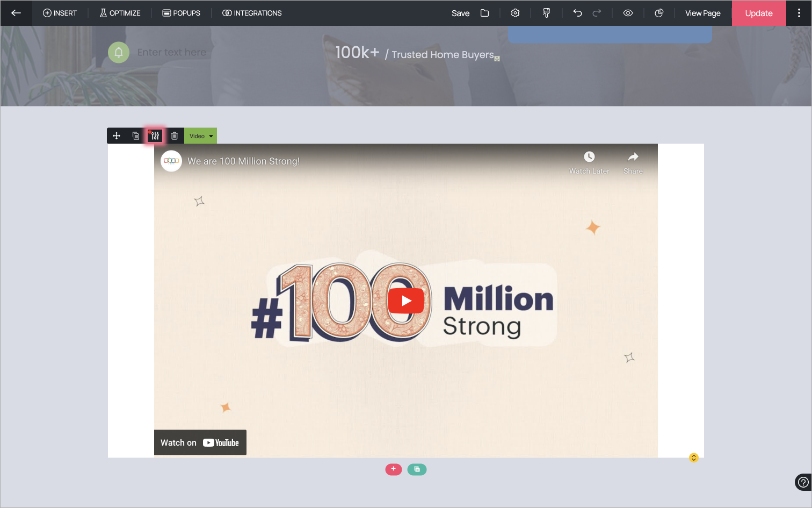The width and height of the screenshot is (812, 508).
Task: Open the folder icon next to Save
Action: click(484, 13)
